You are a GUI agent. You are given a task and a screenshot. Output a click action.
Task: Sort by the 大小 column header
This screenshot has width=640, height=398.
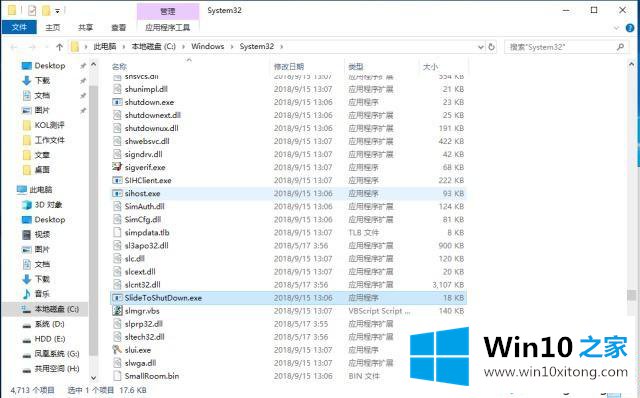click(431, 67)
